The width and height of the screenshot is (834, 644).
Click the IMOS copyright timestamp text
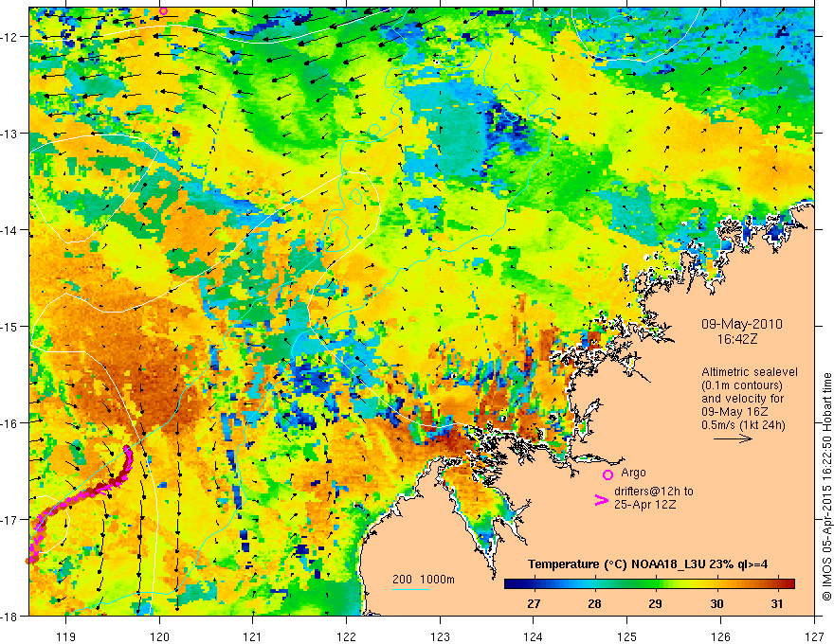[x=827, y=487]
